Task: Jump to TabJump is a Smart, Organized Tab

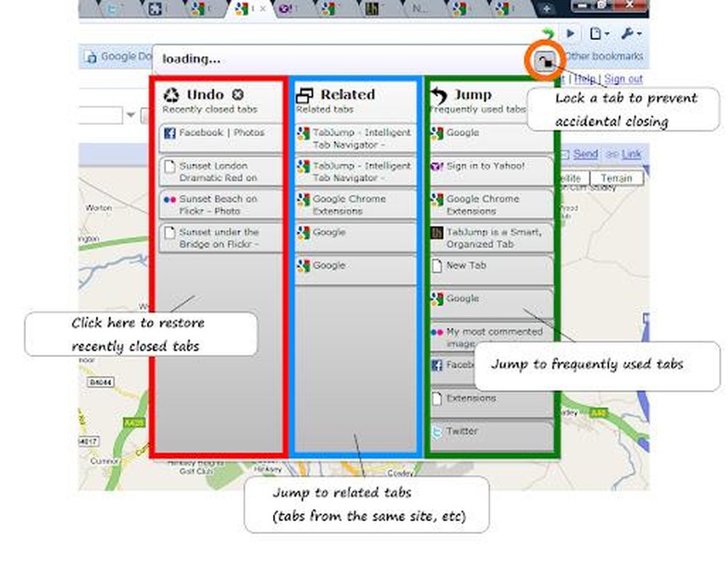Action: pos(491,238)
